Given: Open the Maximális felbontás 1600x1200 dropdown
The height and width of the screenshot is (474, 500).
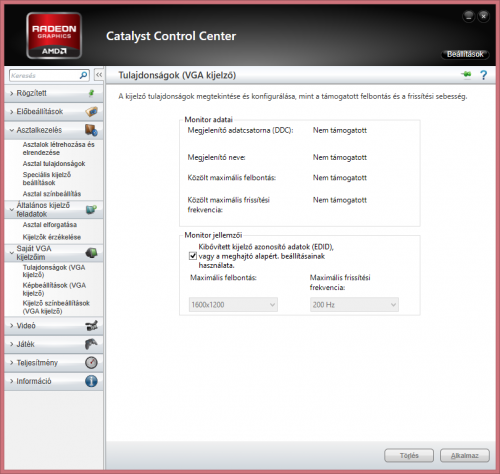Looking at the screenshot, I should tap(233, 305).
